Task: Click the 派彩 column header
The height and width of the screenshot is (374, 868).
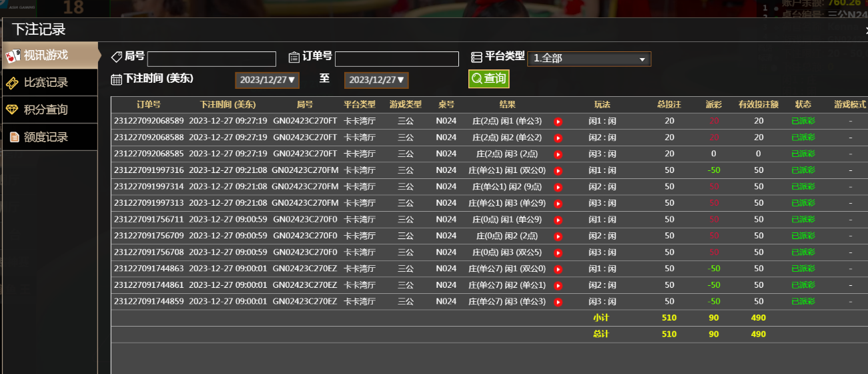Action: click(714, 105)
